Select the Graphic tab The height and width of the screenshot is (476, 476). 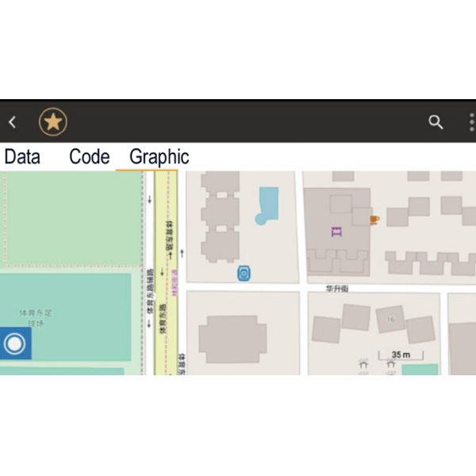click(159, 156)
